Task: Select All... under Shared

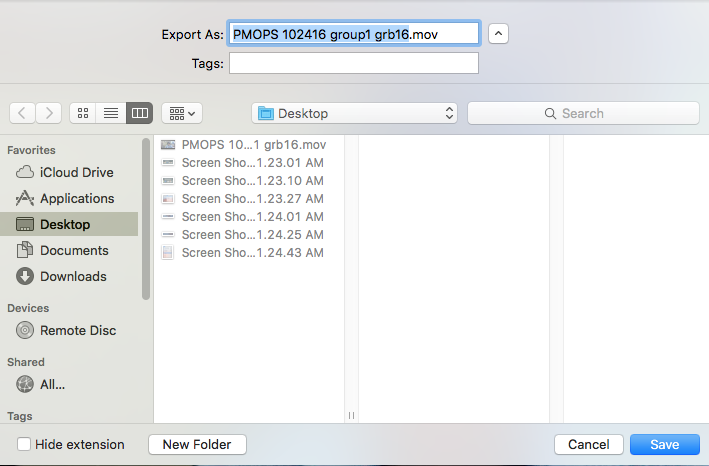Action: (69, 384)
